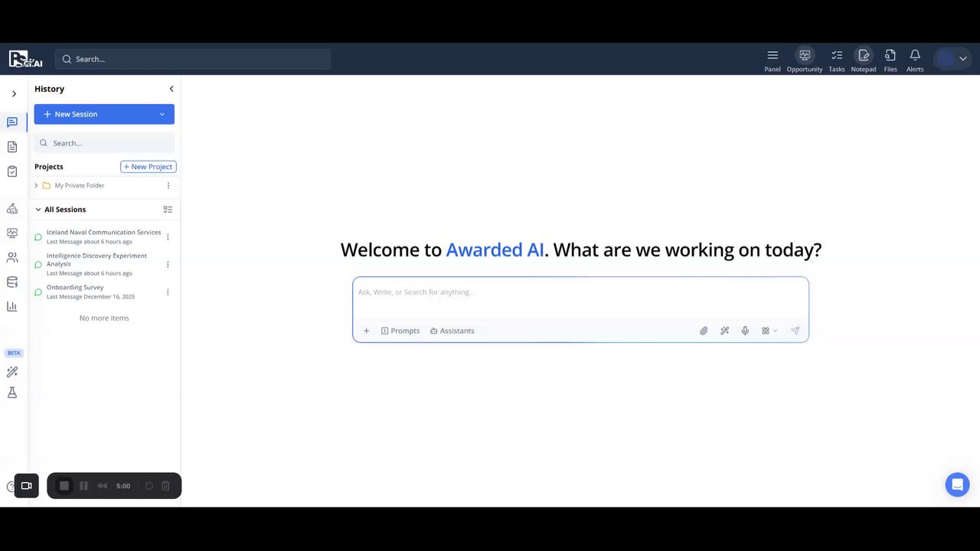This screenshot has width=980, height=551.
Task: Click the BETA badge
Action: [x=13, y=353]
